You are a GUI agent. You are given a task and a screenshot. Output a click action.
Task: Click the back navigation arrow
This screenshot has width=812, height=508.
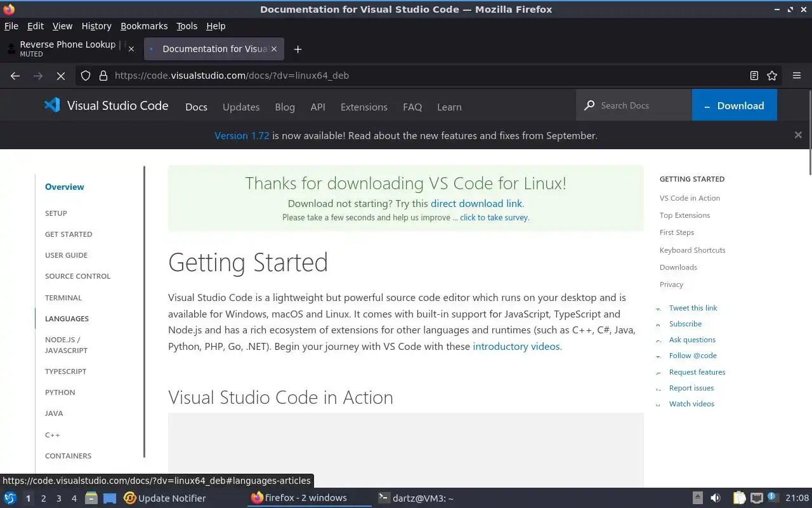pyautogui.click(x=15, y=76)
